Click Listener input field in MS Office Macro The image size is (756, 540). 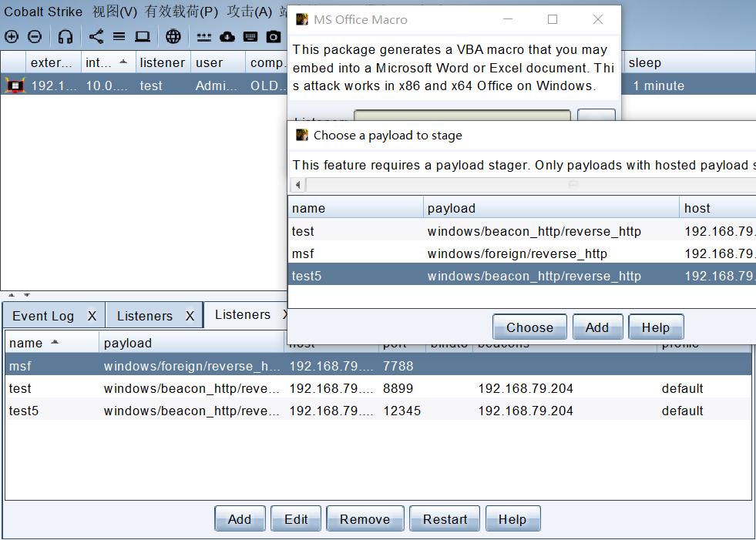pyautogui.click(x=462, y=115)
